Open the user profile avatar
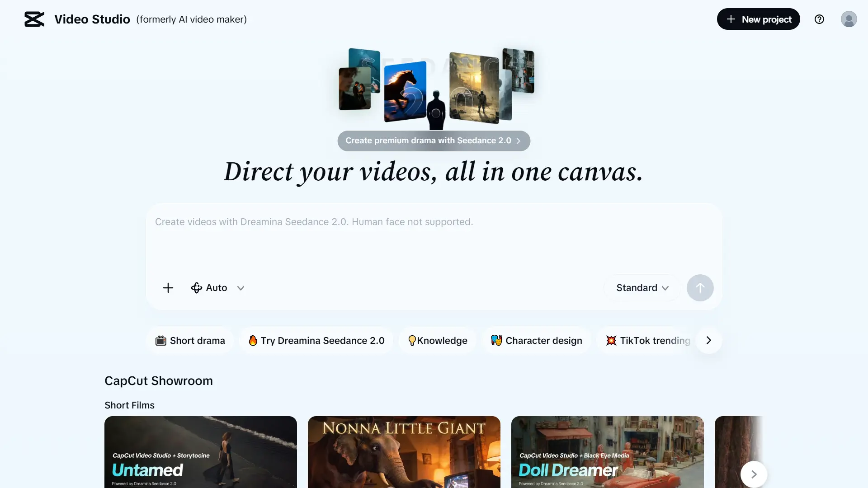868x488 pixels. pos(849,19)
